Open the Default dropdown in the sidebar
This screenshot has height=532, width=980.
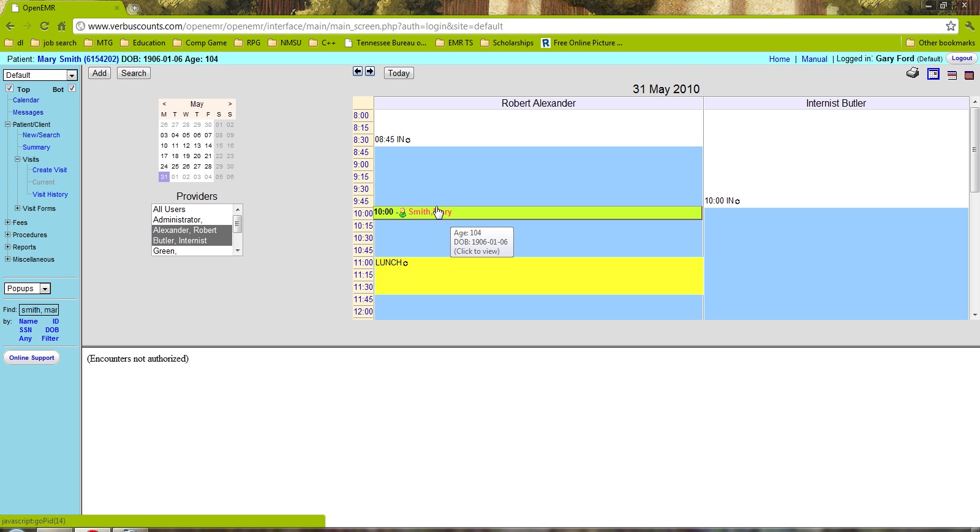40,75
